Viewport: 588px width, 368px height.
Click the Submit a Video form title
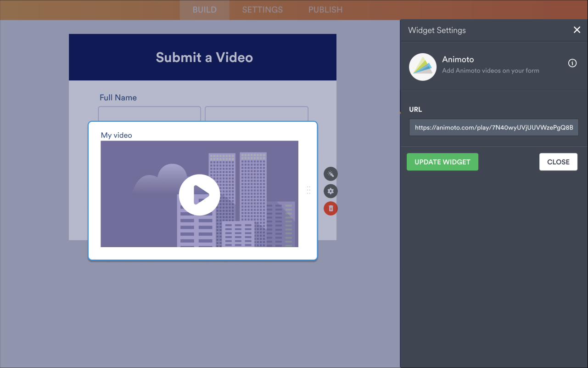click(x=204, y=57)
